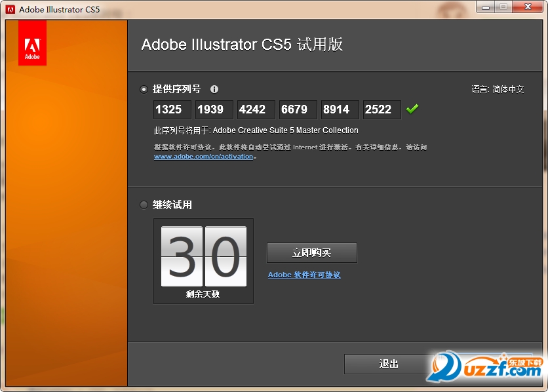This screenshot has height=392, width=548.
Task: Minimize the Adobe Illustrator CS5 window
Action: (484, 7)
